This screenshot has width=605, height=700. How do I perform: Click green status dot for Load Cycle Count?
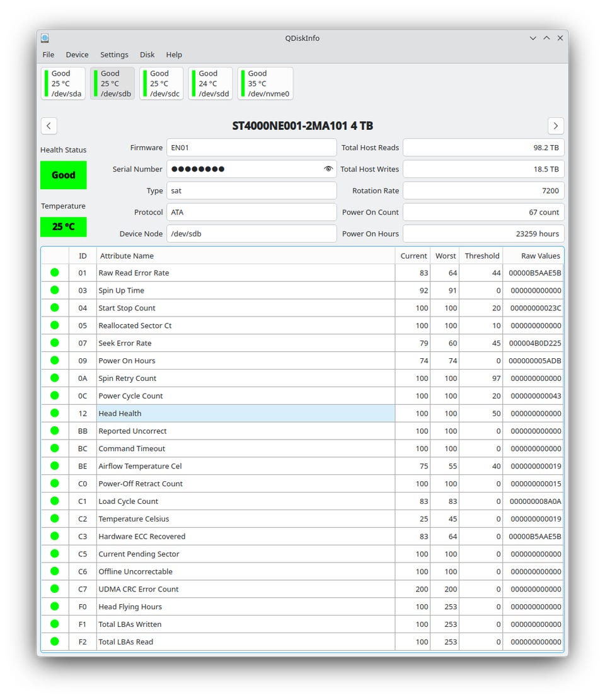(54, 501)
